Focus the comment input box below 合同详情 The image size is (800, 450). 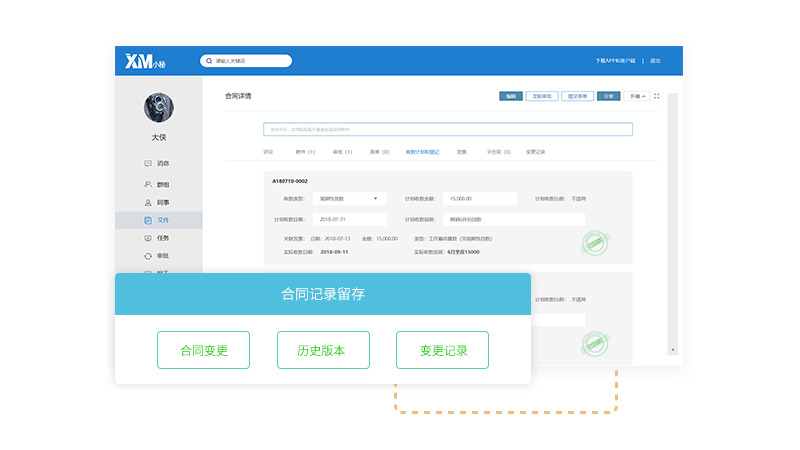[448, 130]
